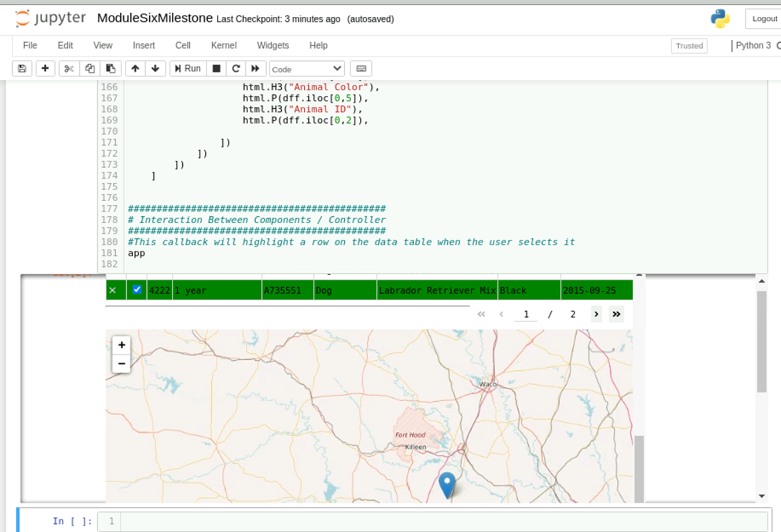Click scroll up arrow of notebook scrollbar

pos(762,281)
